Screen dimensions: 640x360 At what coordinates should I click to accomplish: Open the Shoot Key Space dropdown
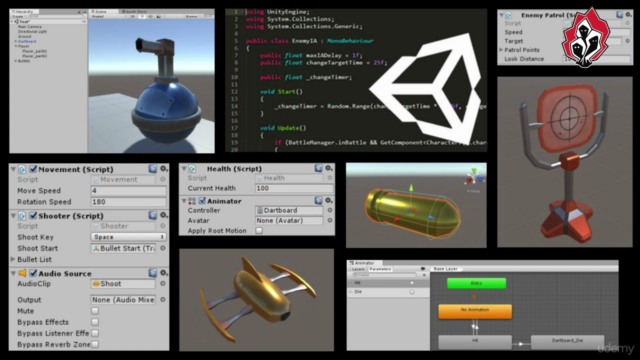click(x=128, y=237)
